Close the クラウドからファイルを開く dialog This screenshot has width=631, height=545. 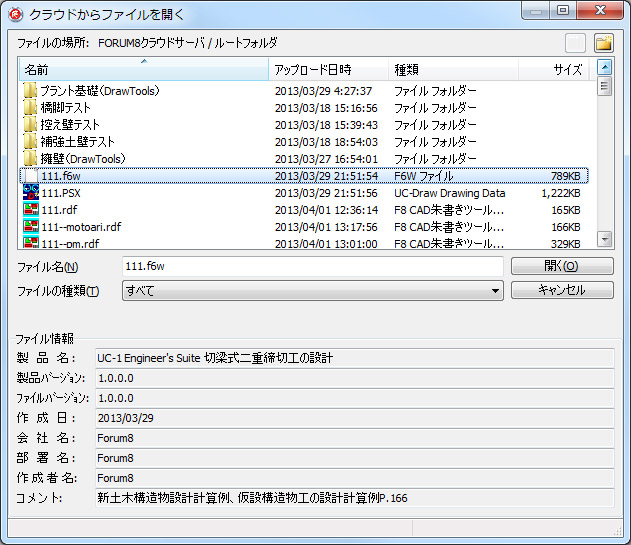click(x=600, y=10)
